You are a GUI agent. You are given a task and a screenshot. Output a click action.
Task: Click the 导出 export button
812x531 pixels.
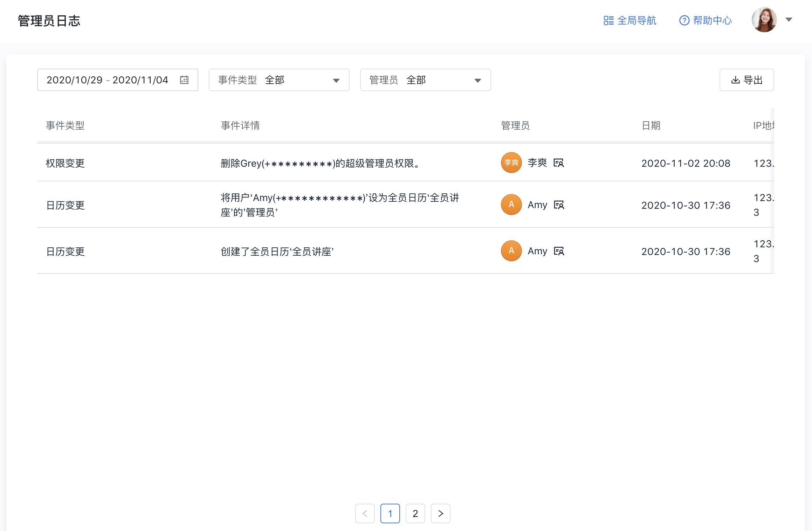click(x=746, y=80)
